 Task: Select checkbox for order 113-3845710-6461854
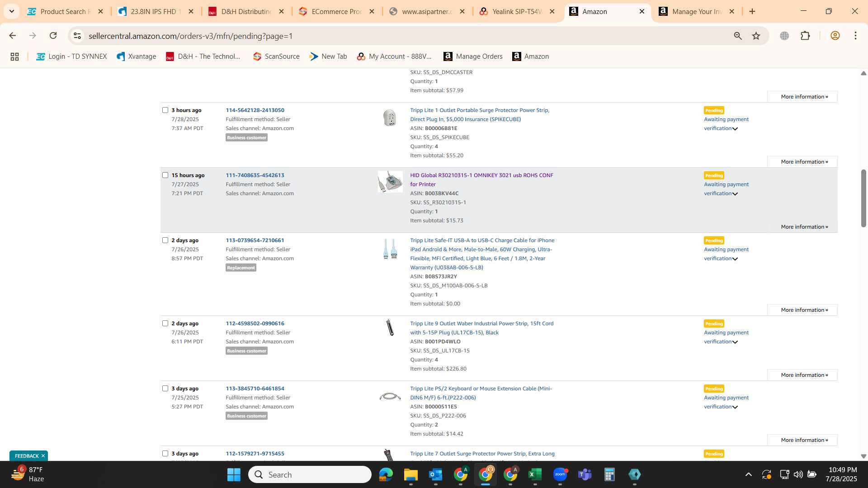coord(165,388)
